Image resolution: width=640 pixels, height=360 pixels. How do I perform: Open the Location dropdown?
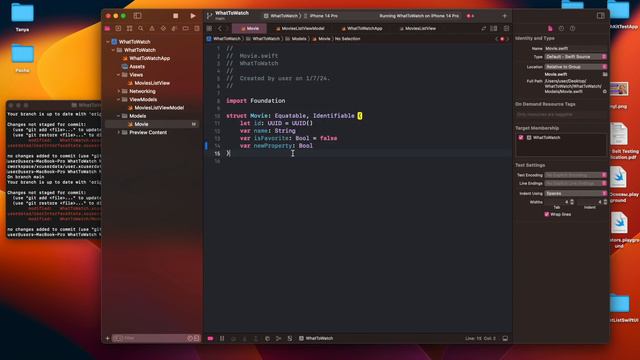coord(576,67)
